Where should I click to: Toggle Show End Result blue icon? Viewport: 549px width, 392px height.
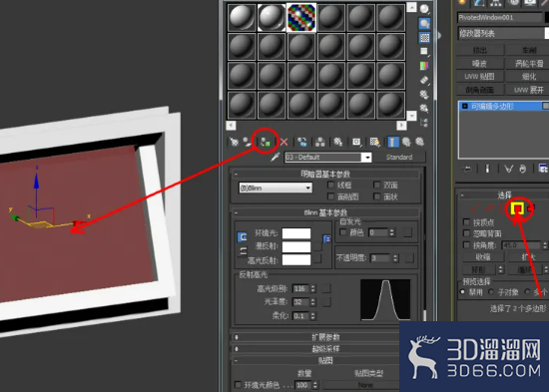393,142
